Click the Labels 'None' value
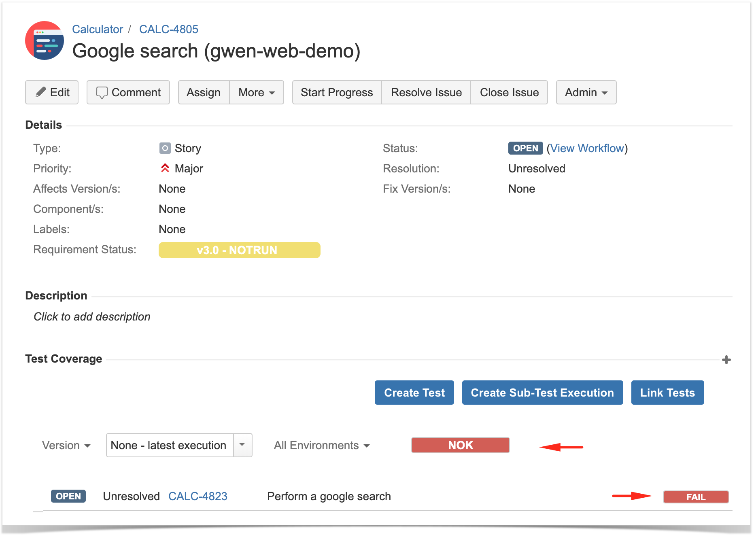The width and height of the screenshot is (756, 537). [172, 229]
